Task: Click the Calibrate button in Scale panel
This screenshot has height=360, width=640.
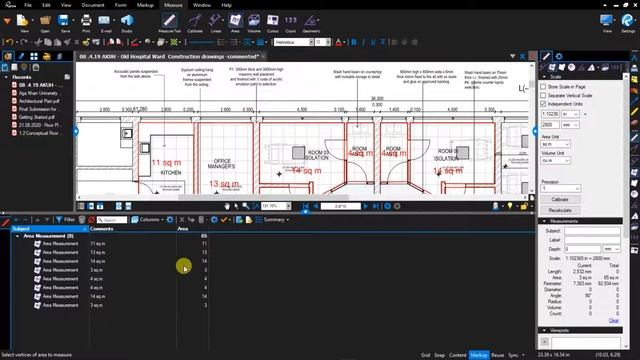Action: [x=560, y=199]
